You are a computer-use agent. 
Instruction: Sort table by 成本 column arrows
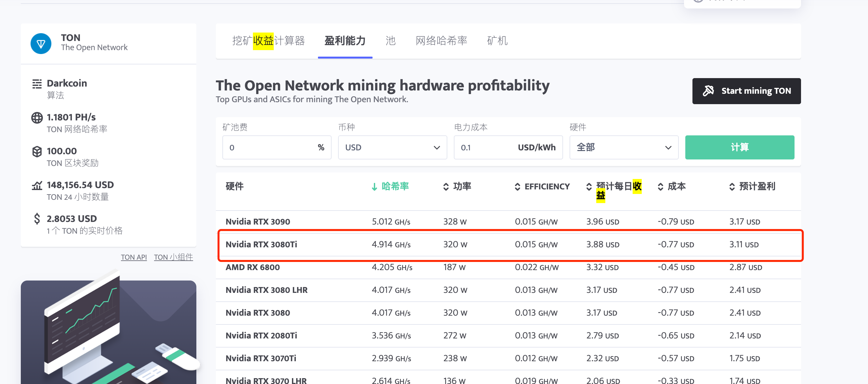[660, 186]
